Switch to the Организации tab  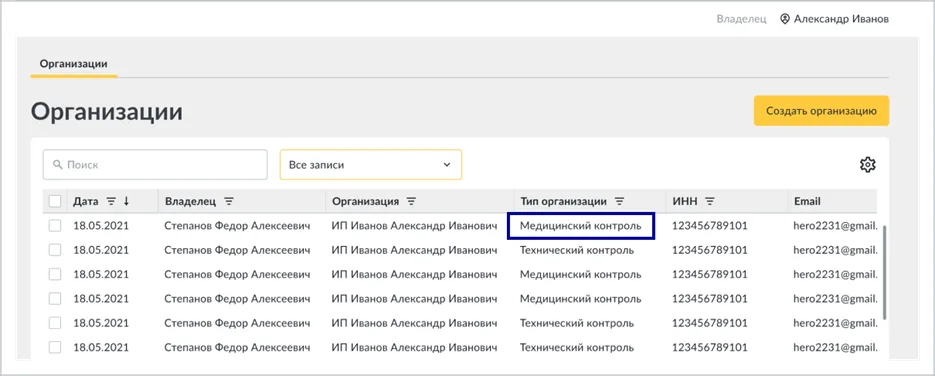[x=73, y=64]
